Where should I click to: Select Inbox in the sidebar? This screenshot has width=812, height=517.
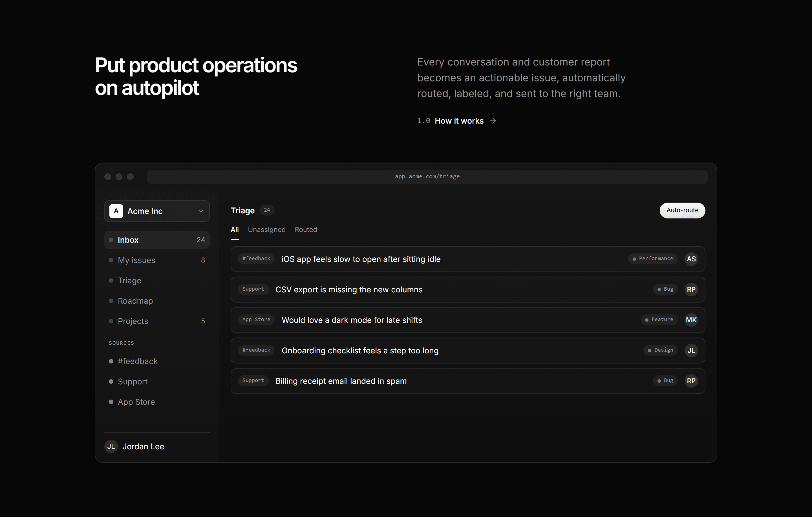[x=157, y=240]
